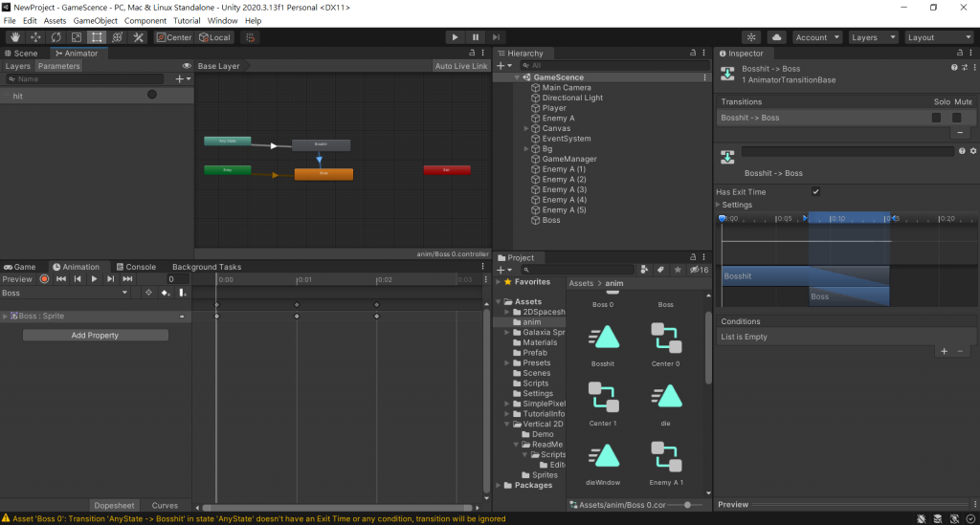Select the Hand tool in toolbar
This screenshot has width=980, height=525.
[x=14, y=37]
